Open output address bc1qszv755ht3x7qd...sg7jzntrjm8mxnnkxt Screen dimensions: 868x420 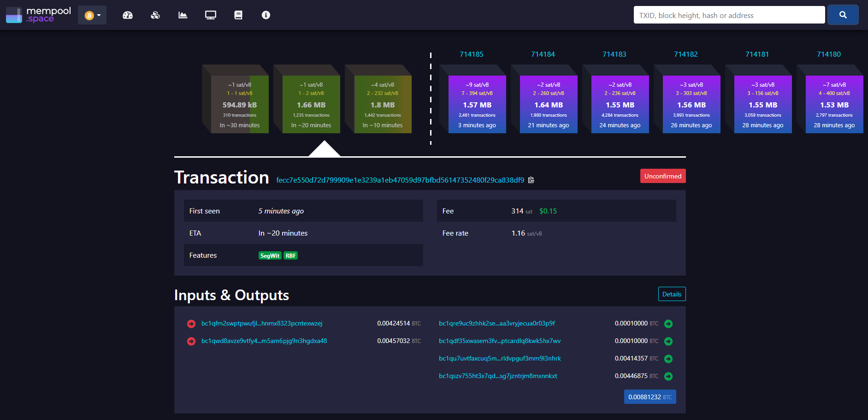click(498, 376)
